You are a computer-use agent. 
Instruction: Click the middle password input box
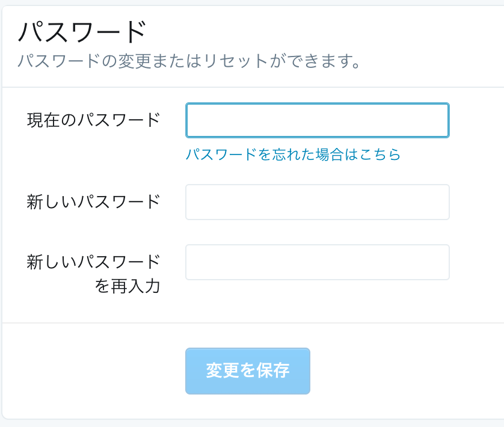(x=317, y=202)
